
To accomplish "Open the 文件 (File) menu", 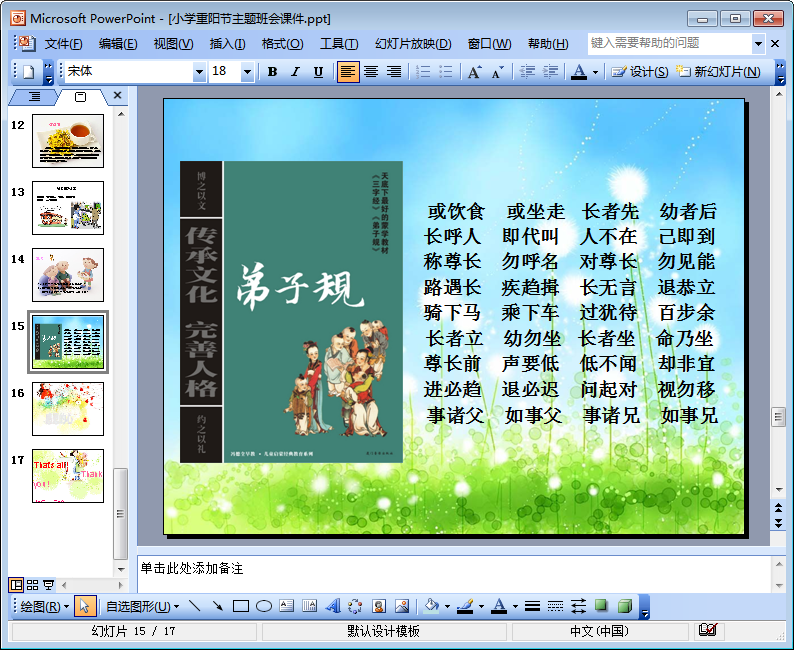I will click(63, 44).
